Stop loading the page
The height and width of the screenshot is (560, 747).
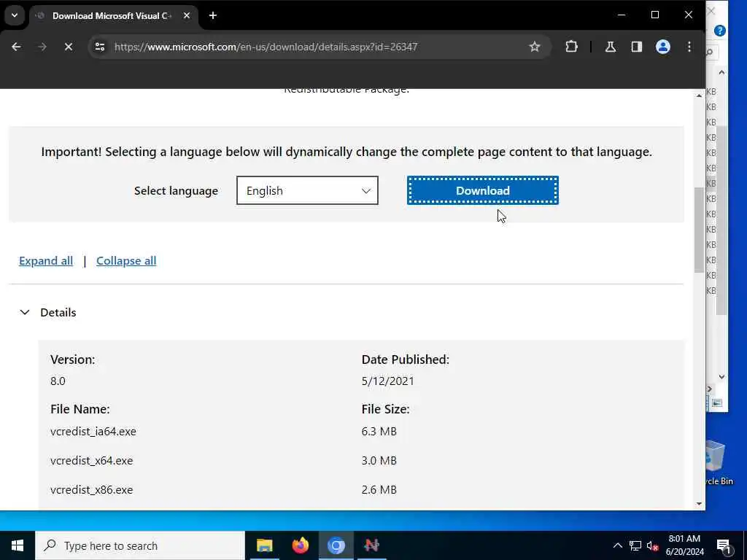[x=68, y=47]
